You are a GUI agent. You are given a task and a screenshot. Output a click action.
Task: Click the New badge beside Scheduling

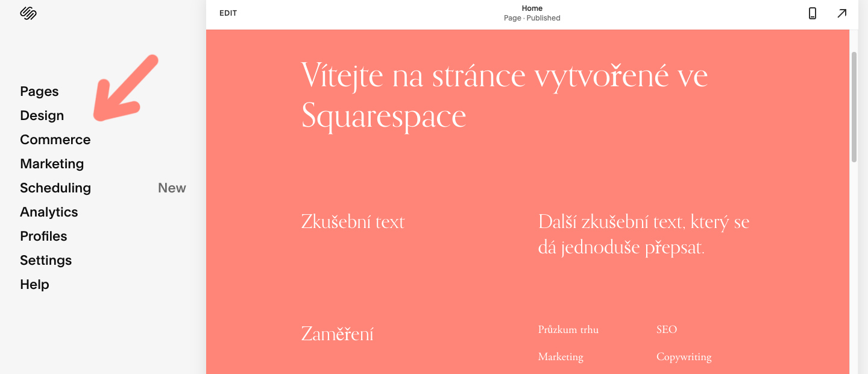172,188
